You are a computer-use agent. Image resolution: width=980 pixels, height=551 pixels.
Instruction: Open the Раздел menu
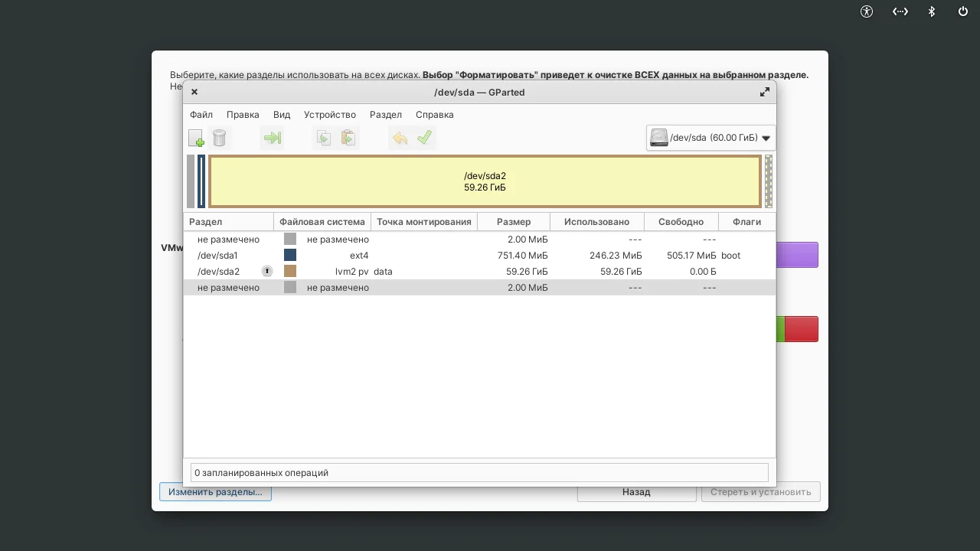tap(385, 114)
